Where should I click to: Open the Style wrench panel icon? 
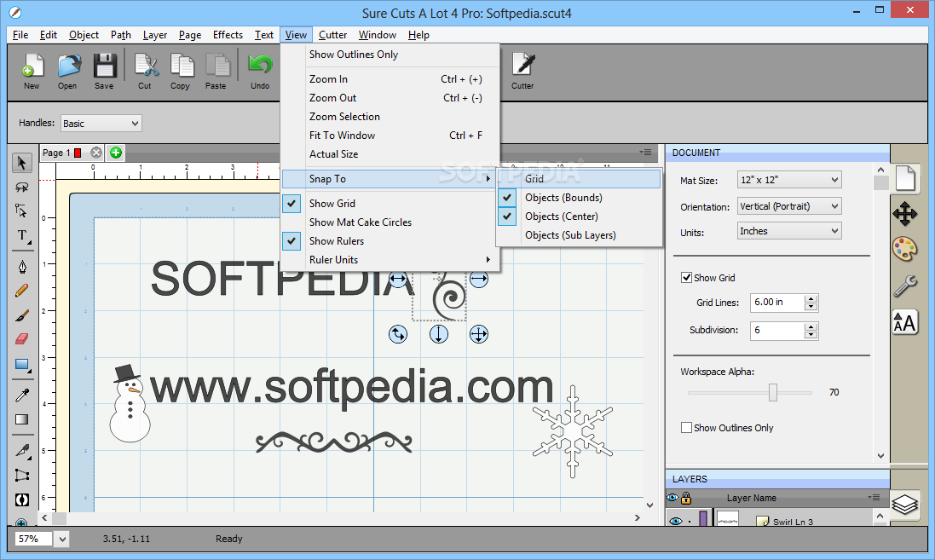[x=904, y=286]
